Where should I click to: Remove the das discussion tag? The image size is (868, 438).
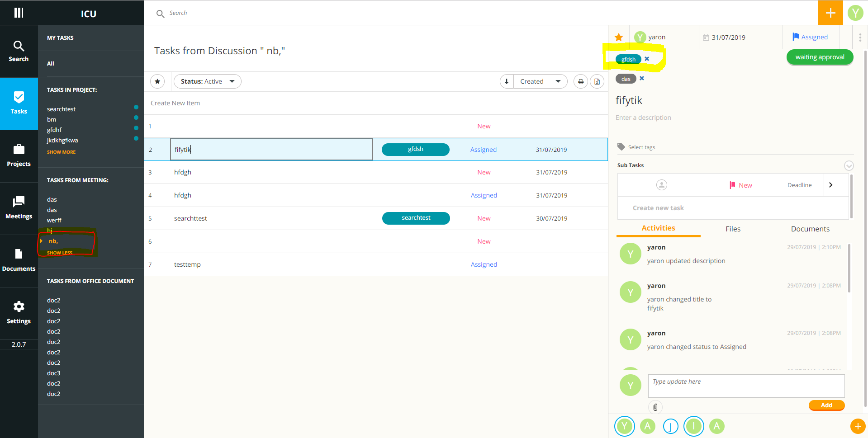[x=642, y=78]
